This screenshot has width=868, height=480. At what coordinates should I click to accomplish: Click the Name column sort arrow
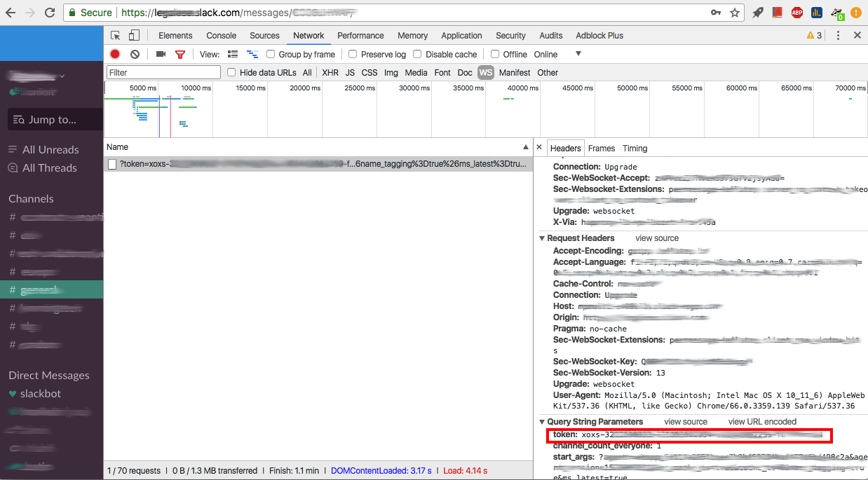click(x=526, y=147)
